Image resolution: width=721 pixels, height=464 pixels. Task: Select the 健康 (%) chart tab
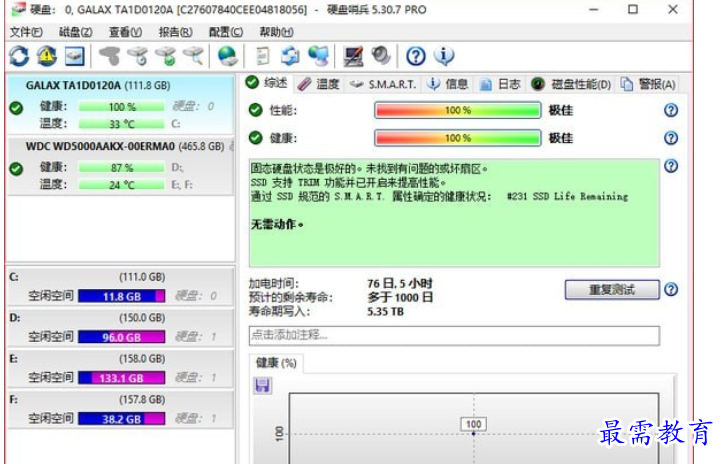click(x=276, y=363)
